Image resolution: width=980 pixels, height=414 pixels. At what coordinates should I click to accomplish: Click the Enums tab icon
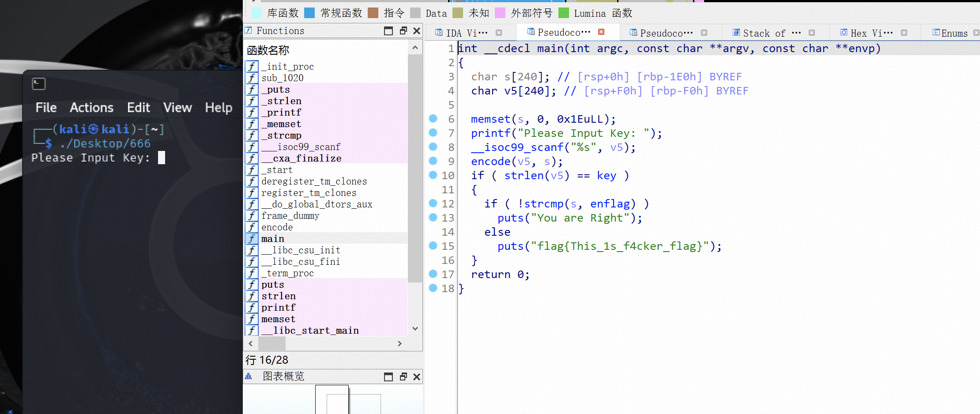(x=936, y=33)
